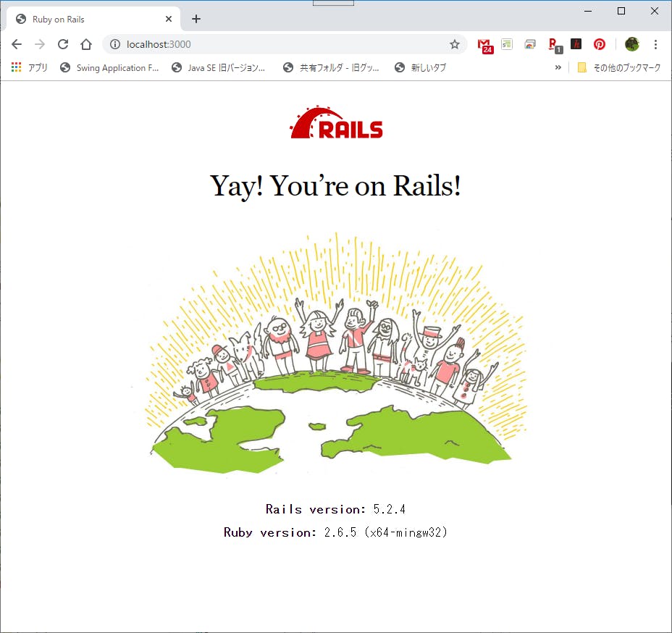Click the Ruby version: 2.6.5 text
This screenshot has width=672, height=633.
coord(335,532)
